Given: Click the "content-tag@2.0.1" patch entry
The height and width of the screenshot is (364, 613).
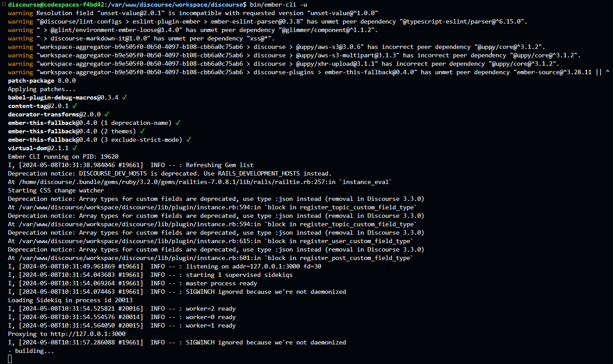Looking at the screenshot, I should coord(43,106).
